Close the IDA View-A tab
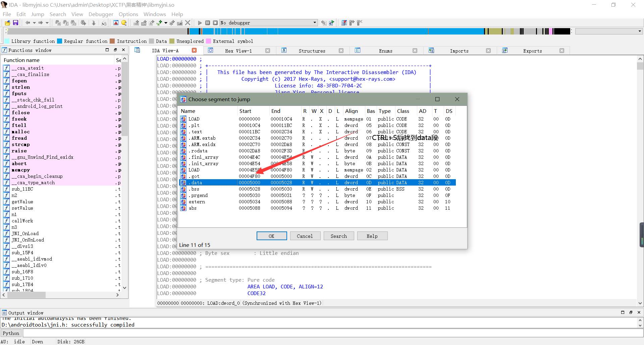Viewport: 644px width, 345px height. tap(194, 50)
